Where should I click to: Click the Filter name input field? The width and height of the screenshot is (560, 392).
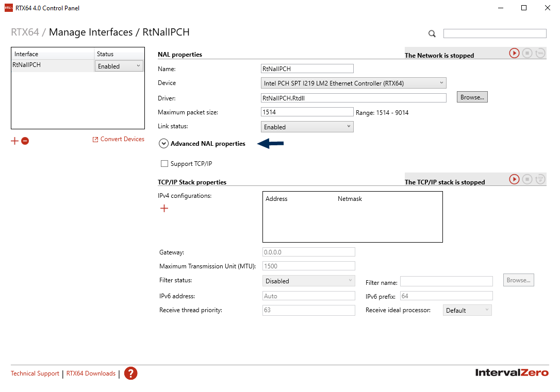tap(447, 281)
